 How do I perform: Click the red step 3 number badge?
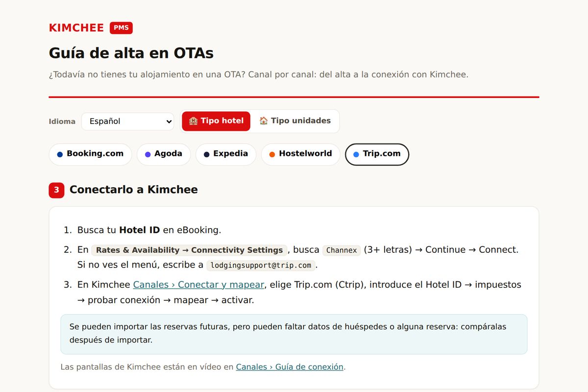pos(56,190)
